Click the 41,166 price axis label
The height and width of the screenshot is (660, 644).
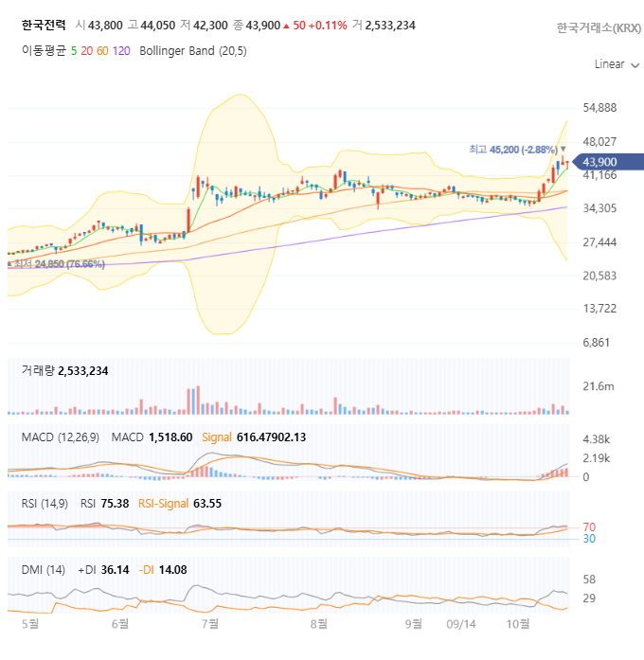coord(599,175)
